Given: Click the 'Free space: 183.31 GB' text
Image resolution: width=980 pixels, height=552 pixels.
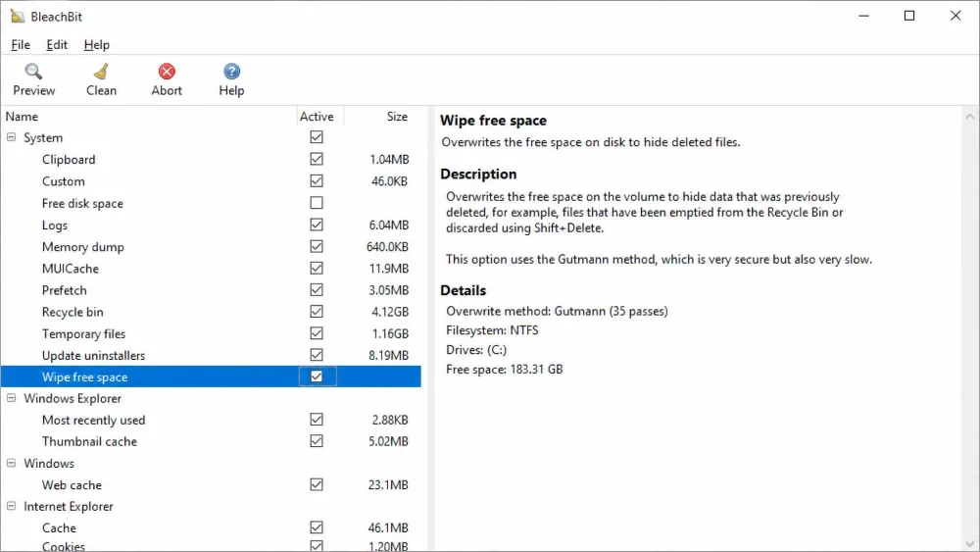Looking at the screenshot, I should [x=505, y=370].
